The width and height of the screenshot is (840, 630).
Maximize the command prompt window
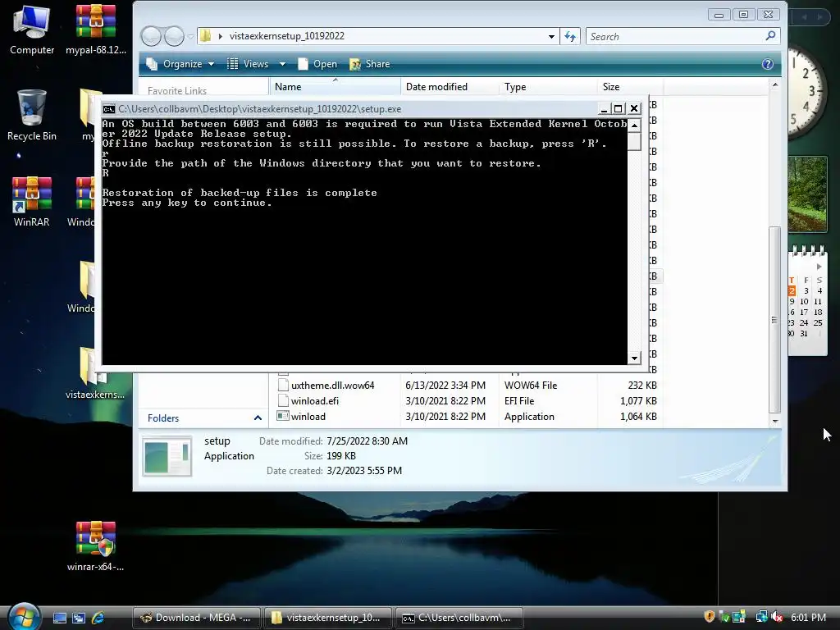pos(619,109)
